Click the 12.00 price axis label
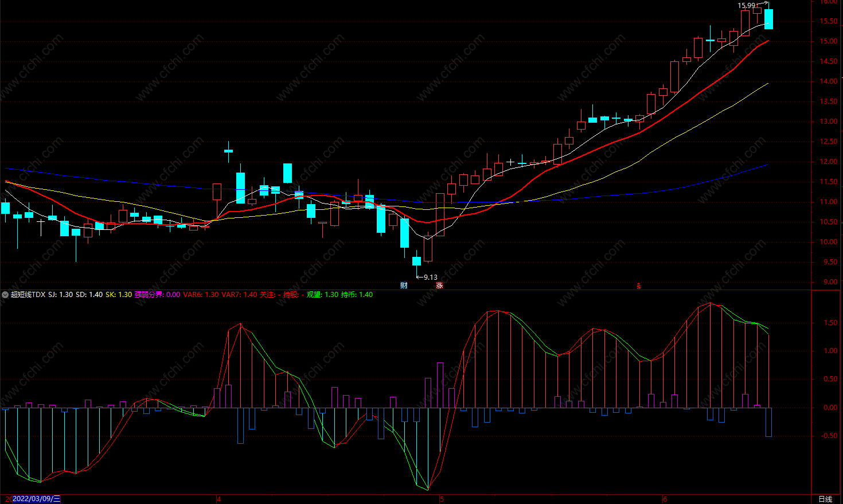Viewport: 843px width, 504px height. (828, 162)
